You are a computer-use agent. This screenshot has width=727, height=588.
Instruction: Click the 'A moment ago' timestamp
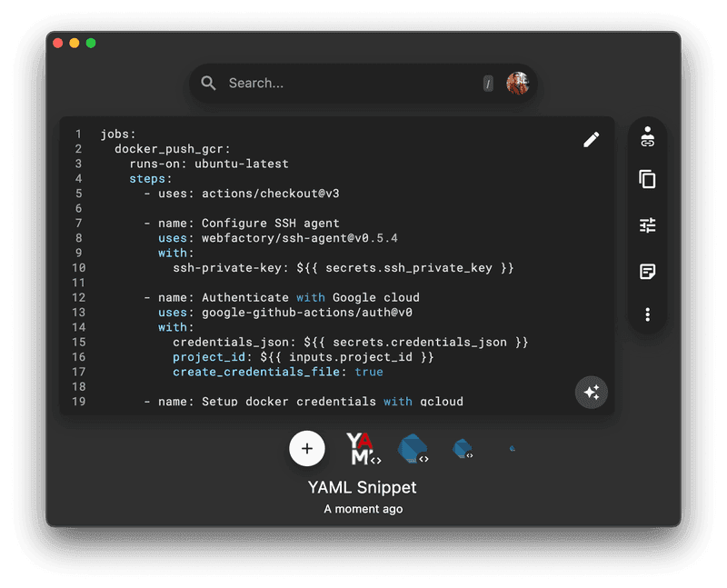(x=363, y=509)
